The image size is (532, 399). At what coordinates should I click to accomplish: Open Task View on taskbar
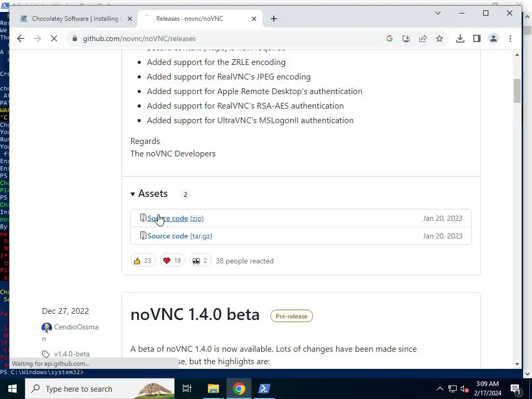(x=187, y=389)
